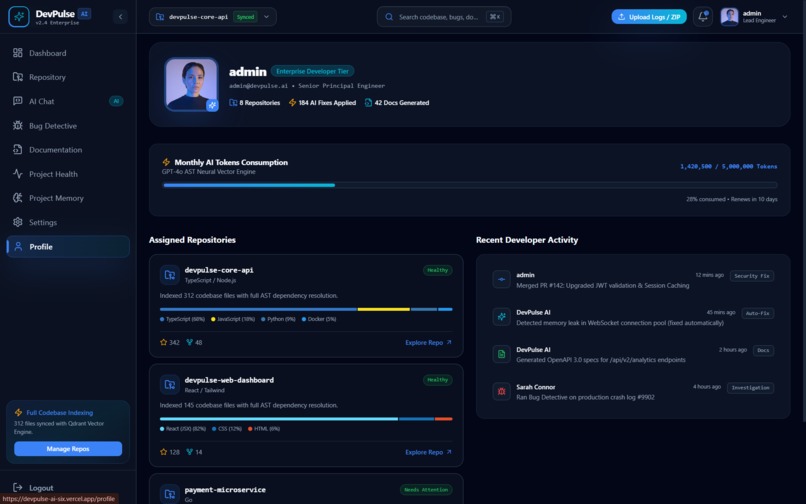806x504 pixels.
Task: Click the devpulse-web-dashboard repository title
Action: coord(229,380)
